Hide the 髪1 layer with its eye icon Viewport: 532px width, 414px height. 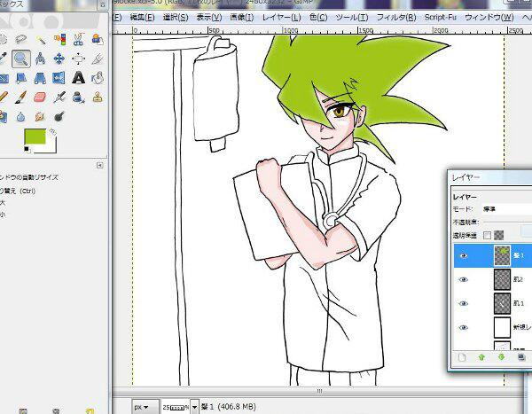(464, 255)
